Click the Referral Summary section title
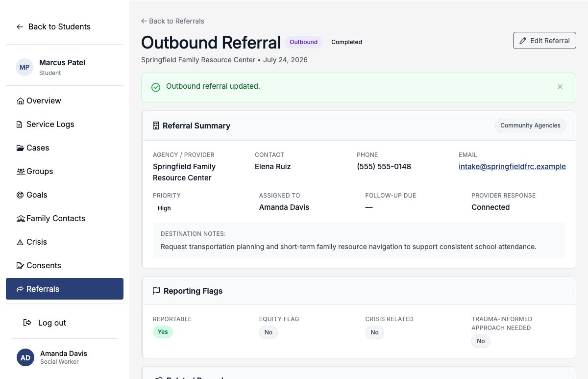Viewport: 588px width, 379px height. click(196, 126)
